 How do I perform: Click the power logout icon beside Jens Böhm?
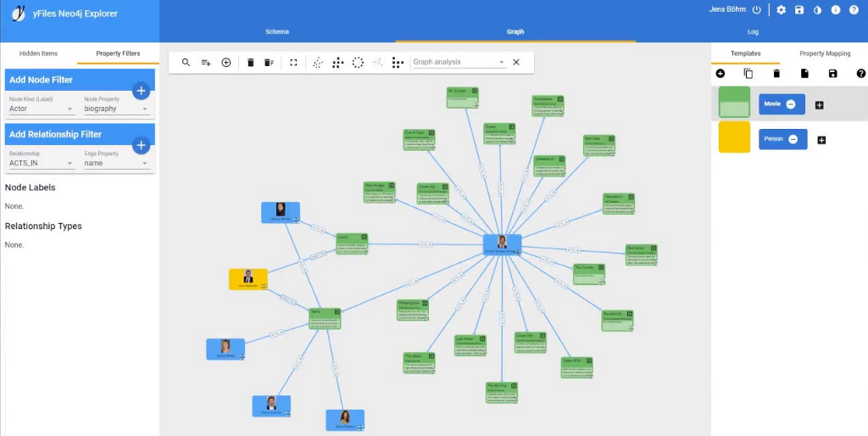[757, 10]
